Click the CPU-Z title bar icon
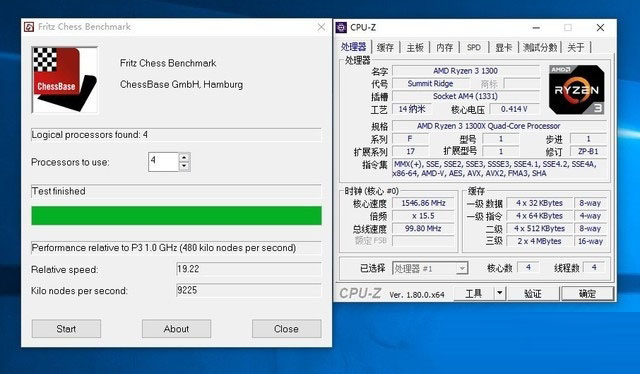This screenshot has height=374, width=640. tap(341, 27)
